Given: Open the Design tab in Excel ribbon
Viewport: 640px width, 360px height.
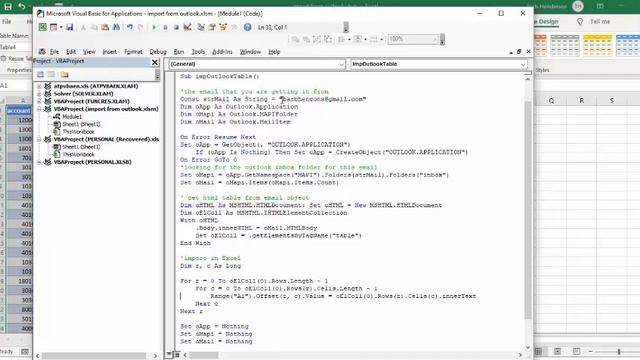Looking at the screenshot, I should (x=548, y=22).
